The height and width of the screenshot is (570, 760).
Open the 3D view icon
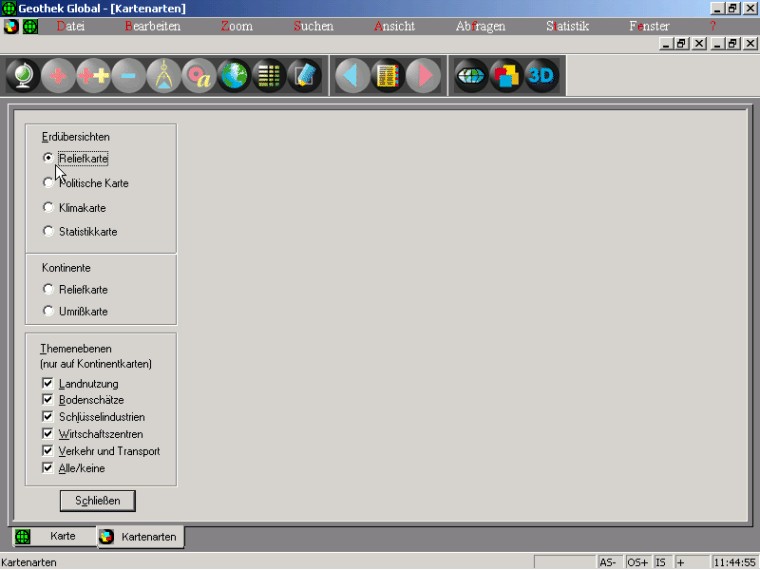click(x=541, y=77)
